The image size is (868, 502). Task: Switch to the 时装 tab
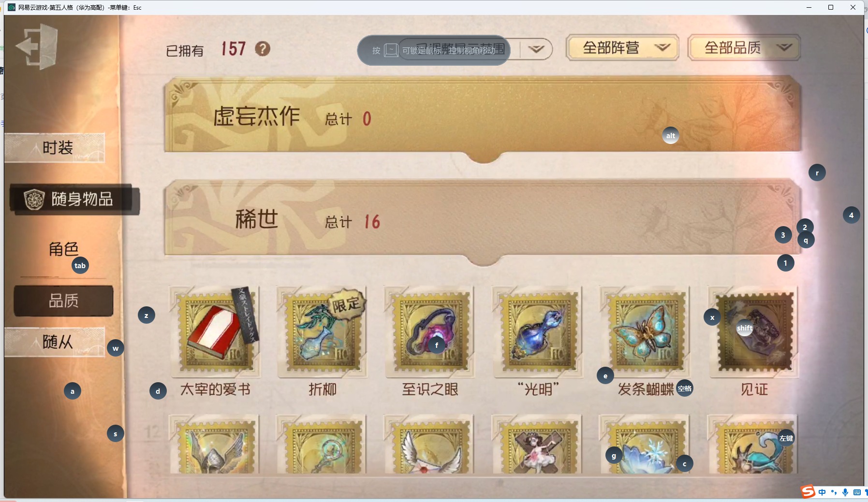55,147
